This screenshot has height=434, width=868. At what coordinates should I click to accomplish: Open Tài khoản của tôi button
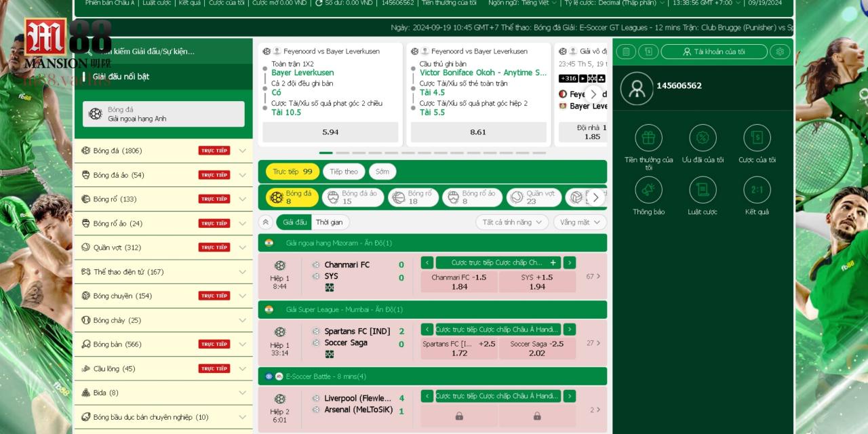pos(714,52)
